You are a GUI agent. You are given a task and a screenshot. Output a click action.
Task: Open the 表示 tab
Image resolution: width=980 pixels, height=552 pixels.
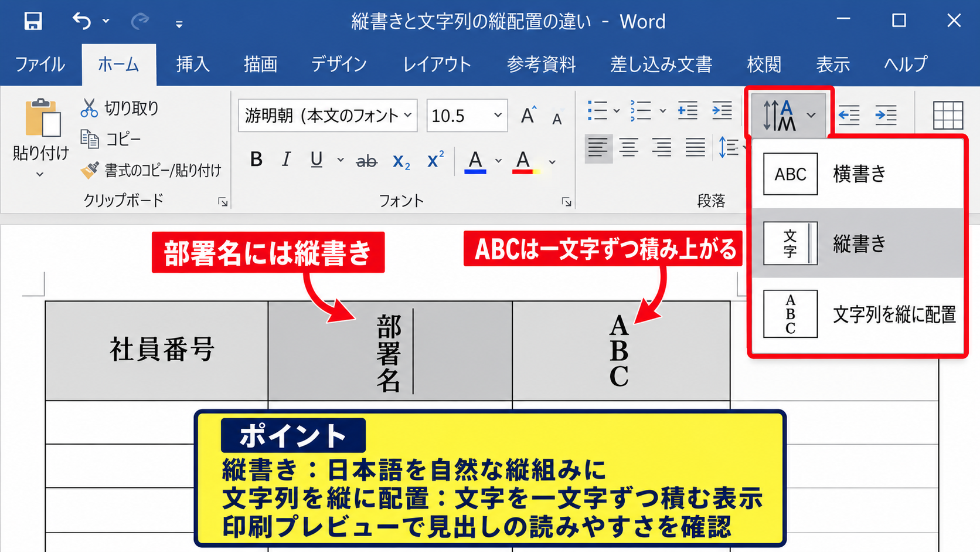(833, 64)
